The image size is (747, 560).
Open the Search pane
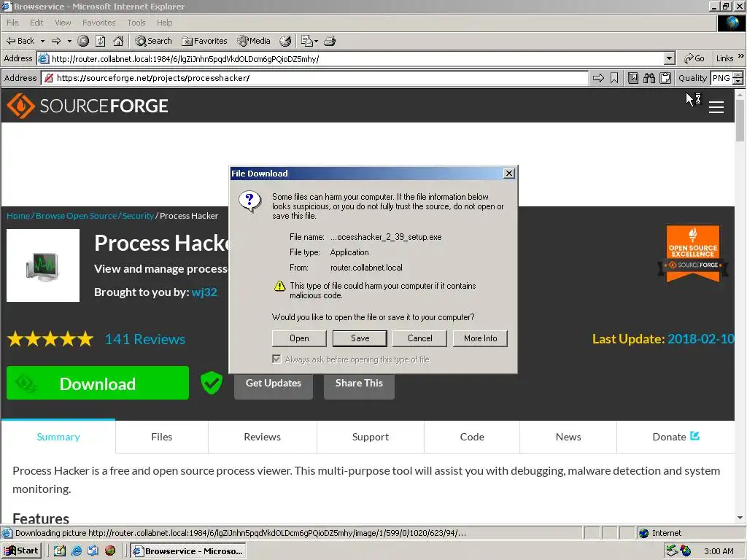(153, 41)
